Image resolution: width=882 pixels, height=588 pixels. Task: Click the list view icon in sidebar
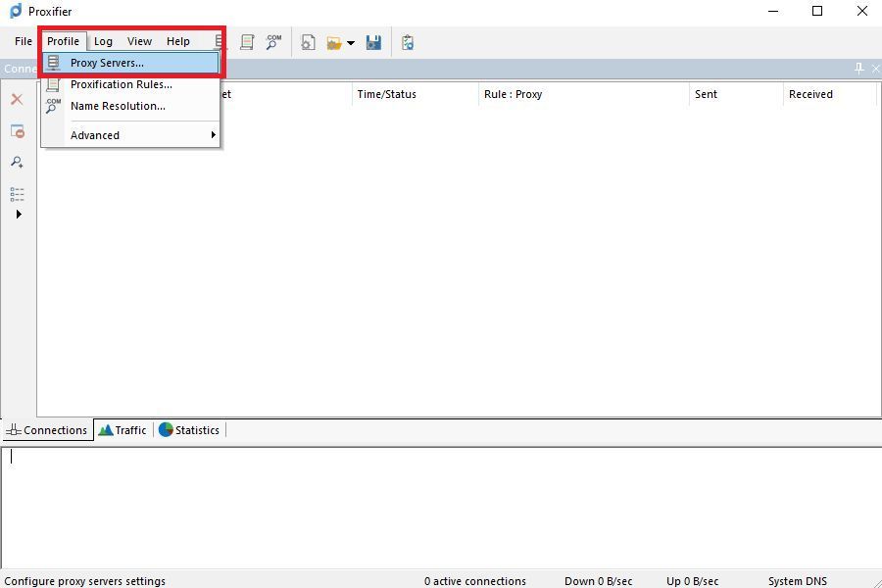click(x=17, y=194)
